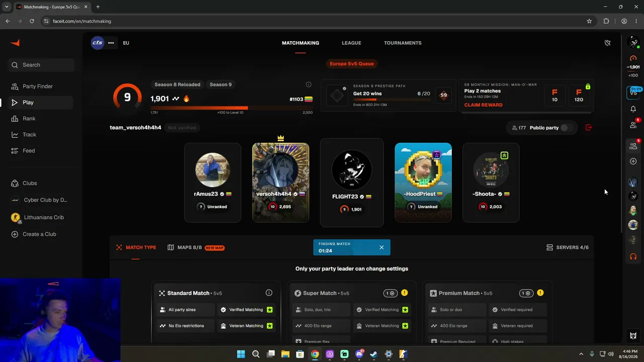Bookmark this page with the star icon
Screen dimensions: 644x362
(x=589, y=21)
